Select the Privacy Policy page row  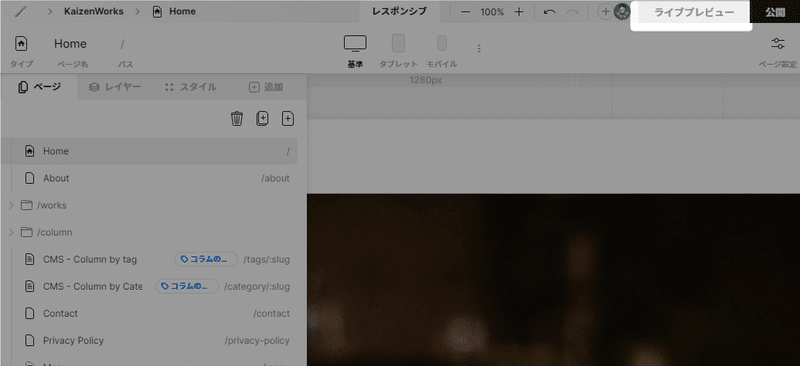pos(149,340)
